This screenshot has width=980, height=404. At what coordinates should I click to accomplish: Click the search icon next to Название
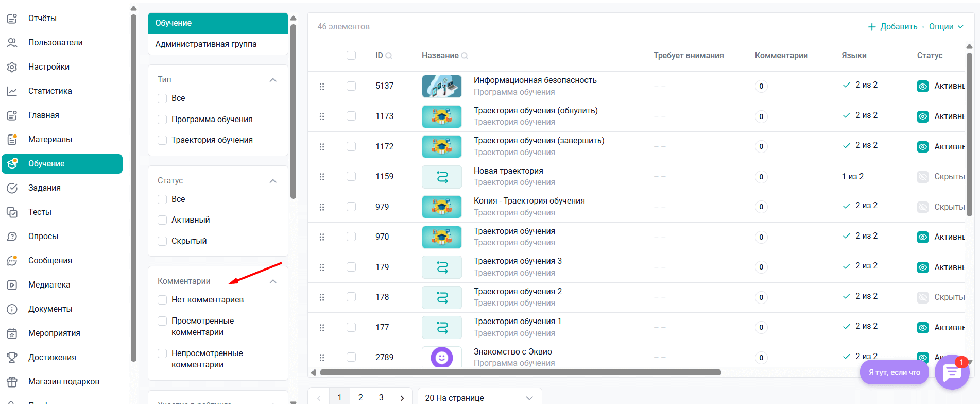tap(465, 56)
